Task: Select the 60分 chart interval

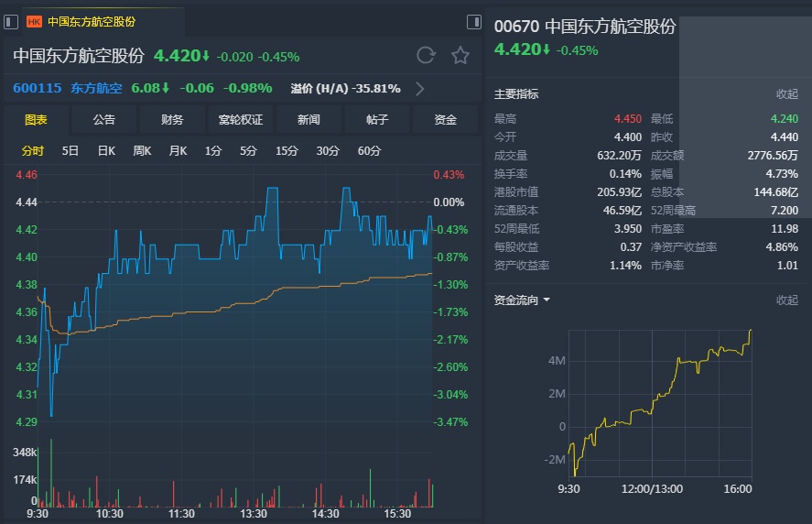Action: pyautogui.click(x=369, y=151)
